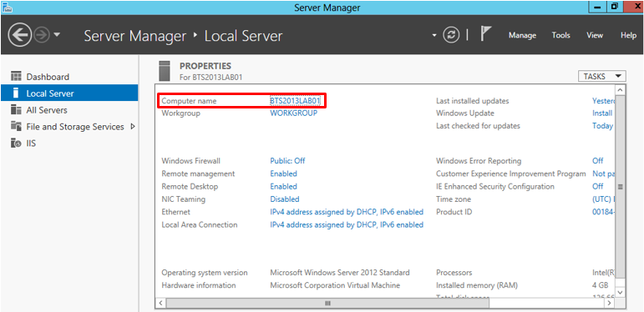Open the notifications flag icon
644x312 pixels.
coord(486,34)
